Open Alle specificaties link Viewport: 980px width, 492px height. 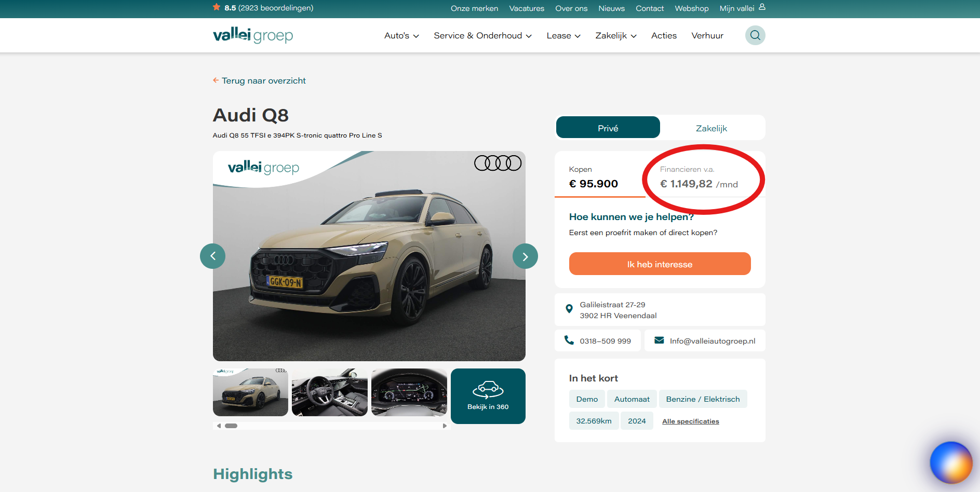click(690, 421)
